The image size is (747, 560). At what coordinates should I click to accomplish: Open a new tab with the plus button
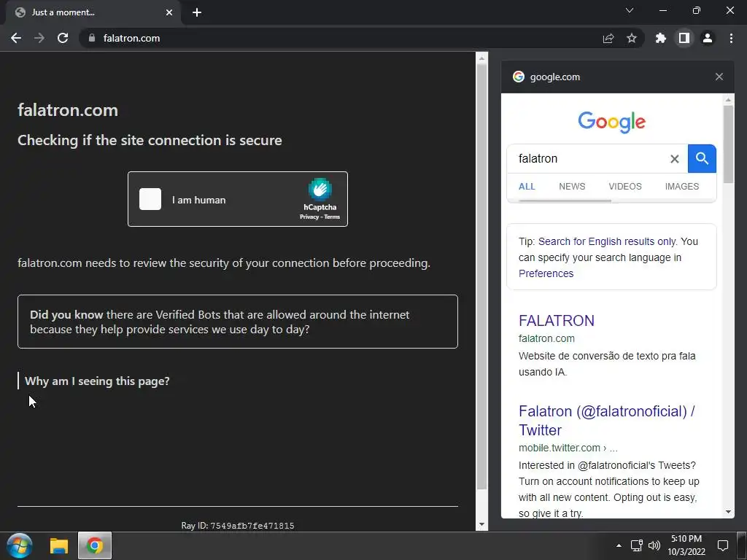click(197, 12)
